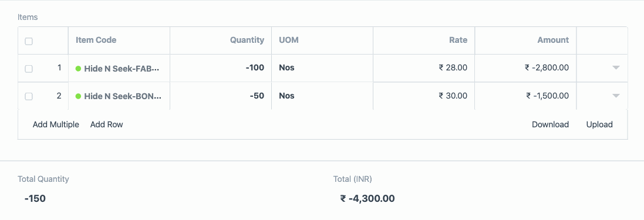The height and width of the screenshot is (220, 644).
Task: Click the Upload button
Action: [x=599, y=124]
